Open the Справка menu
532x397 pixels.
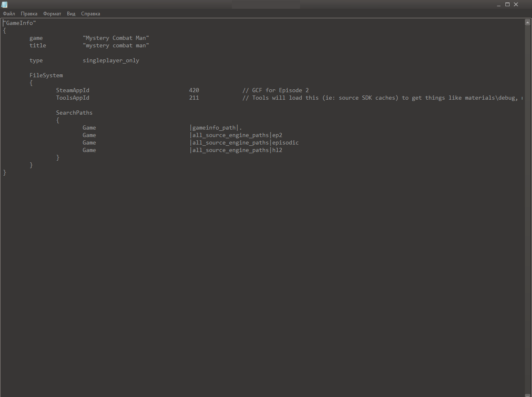[91, 14]
